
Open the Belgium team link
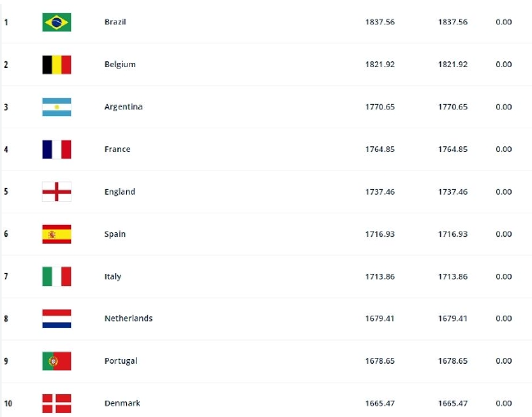(120, 65)
